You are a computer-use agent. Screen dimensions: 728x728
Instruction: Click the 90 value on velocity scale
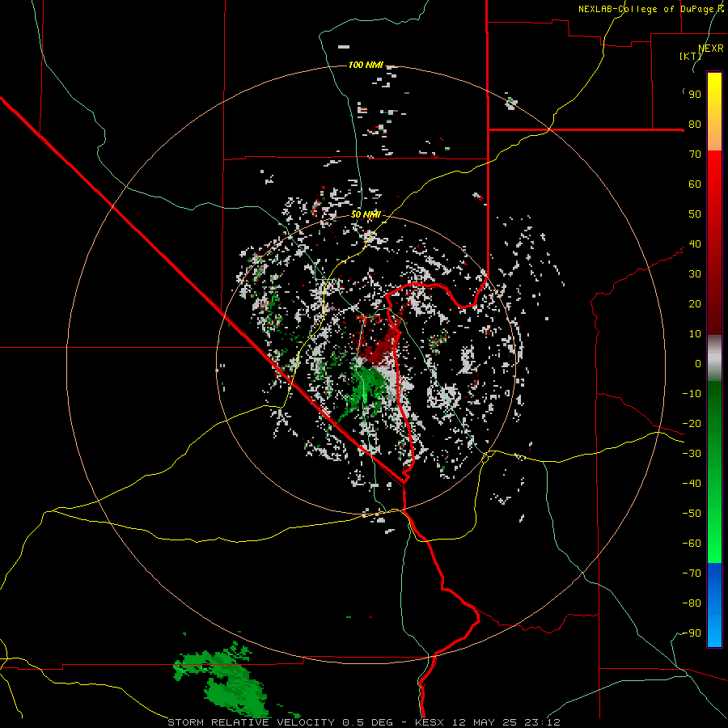pos(695,95)
